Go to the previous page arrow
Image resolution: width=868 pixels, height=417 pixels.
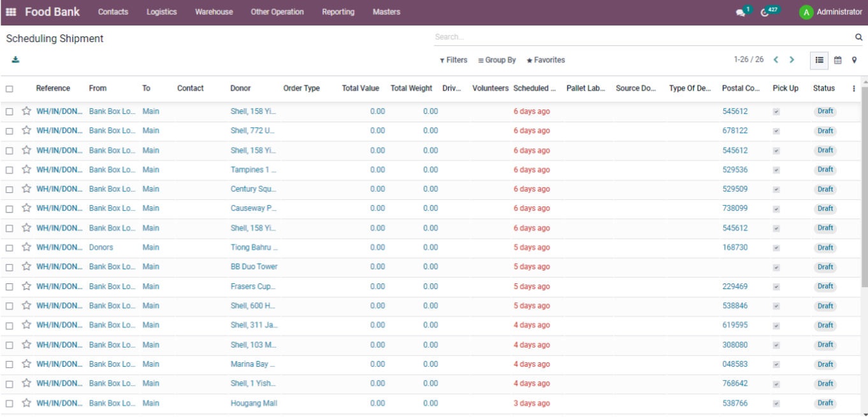coord(776,60)
